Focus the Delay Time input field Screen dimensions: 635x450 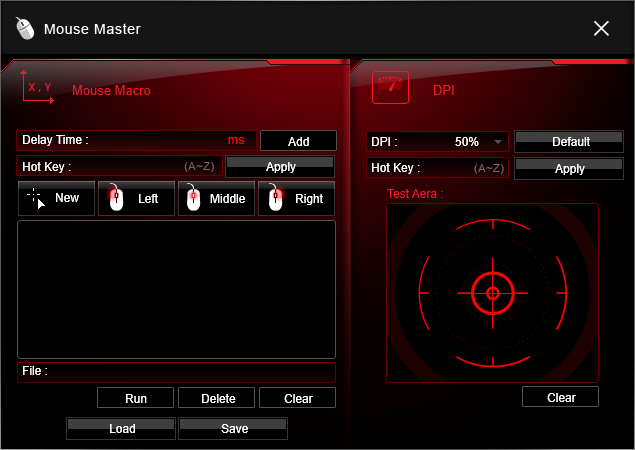(136, 141)
